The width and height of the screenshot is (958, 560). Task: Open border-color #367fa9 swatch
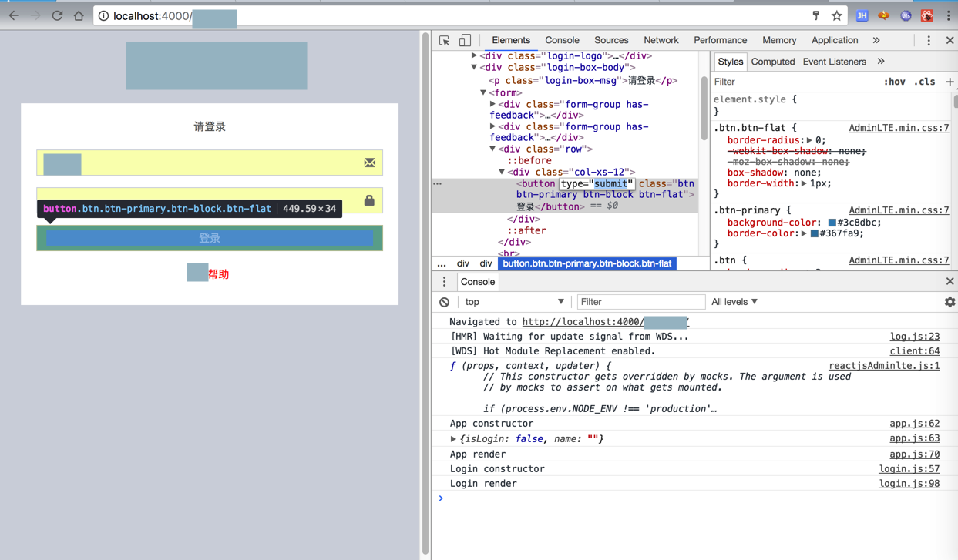point(814,233)
